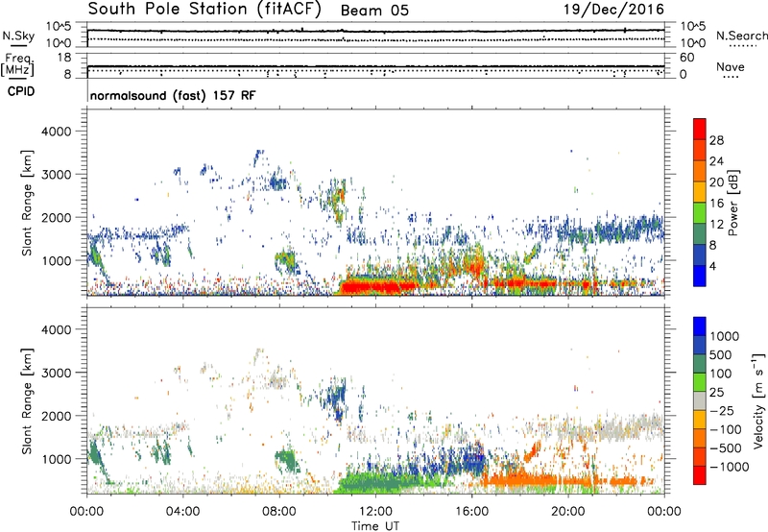Click the 'Power [dB]' colorbar title
Image resolution: width=768 pixels, height=532 pixels.
pyautogui.click(x=732, y=203)
